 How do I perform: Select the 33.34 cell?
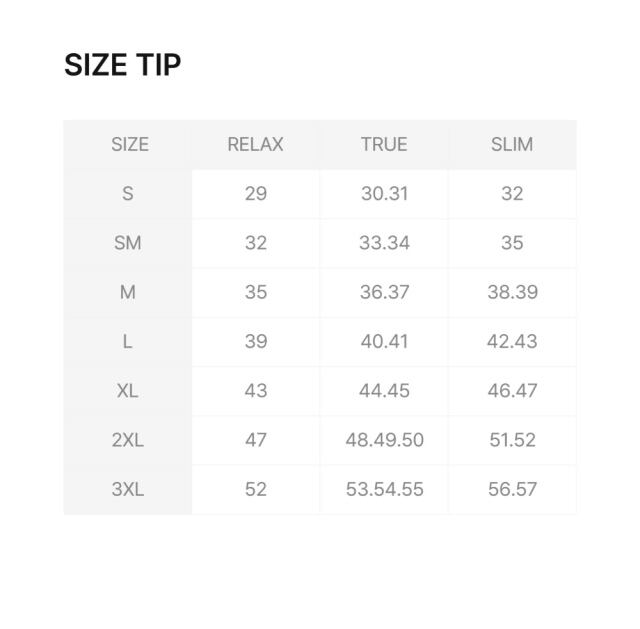click(x=384, y=243)
